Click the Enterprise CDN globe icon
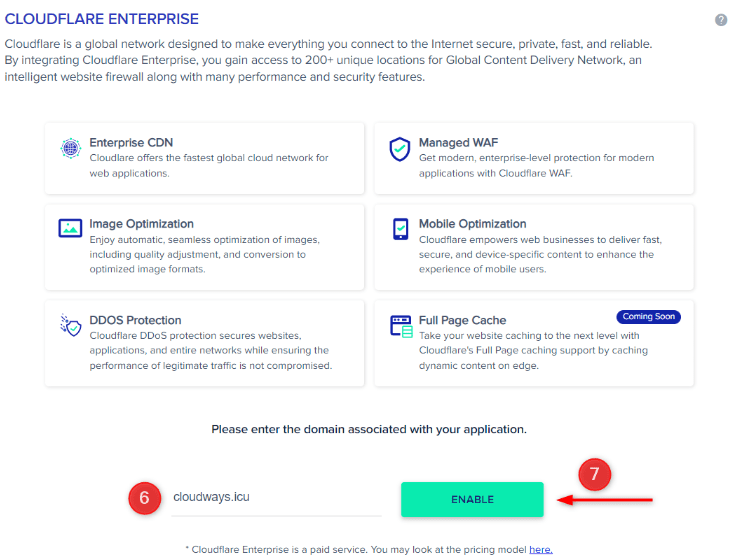740x557 pixels. 70,149
